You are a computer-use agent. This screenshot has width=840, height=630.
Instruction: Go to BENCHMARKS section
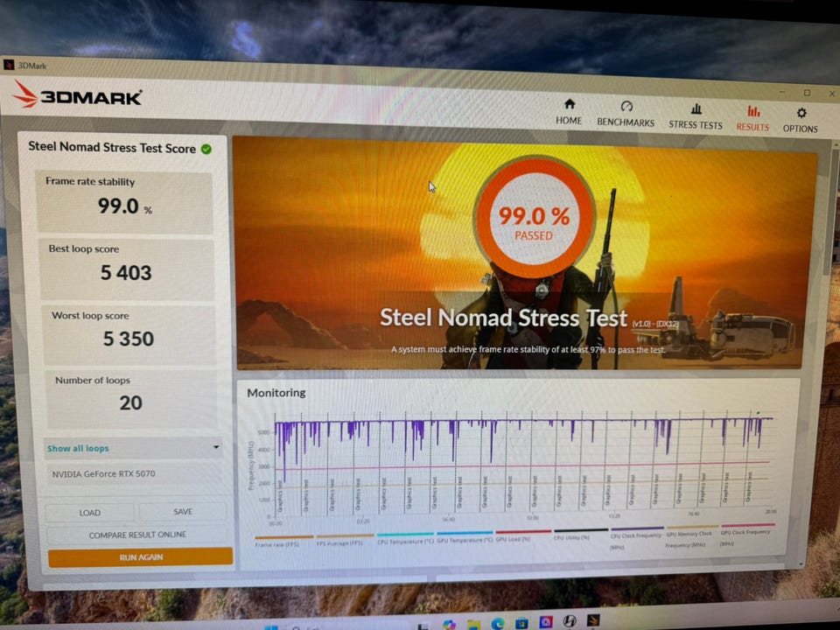pos(626,114)
